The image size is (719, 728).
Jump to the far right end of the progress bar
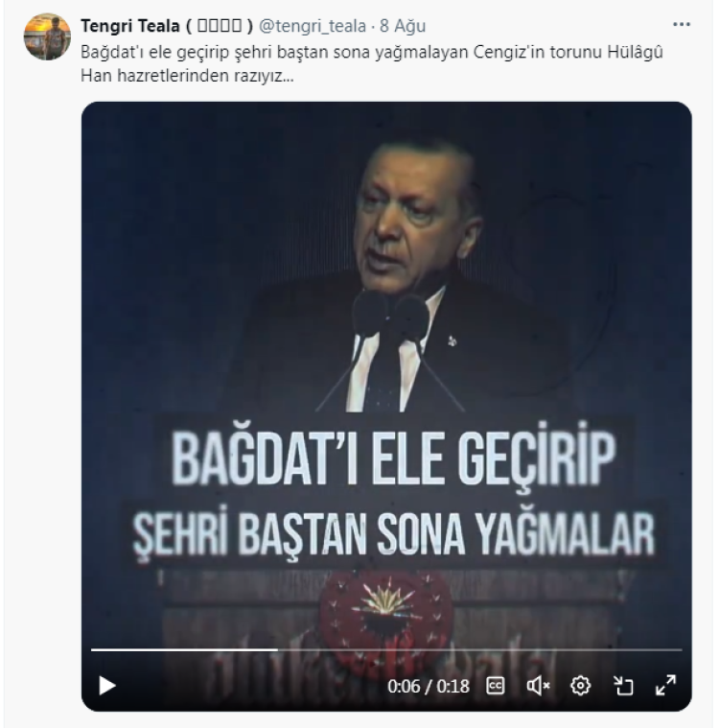[x=681, y=649]
